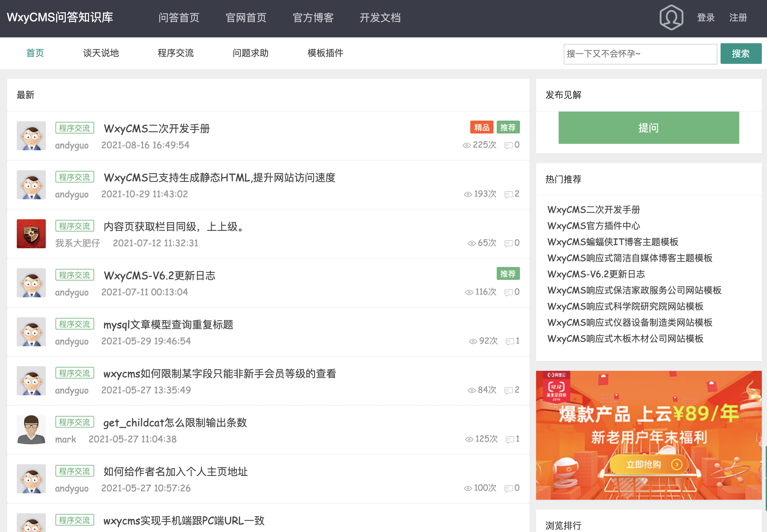
Task: Click comment icon on get_childcat row
Action: 510,439
